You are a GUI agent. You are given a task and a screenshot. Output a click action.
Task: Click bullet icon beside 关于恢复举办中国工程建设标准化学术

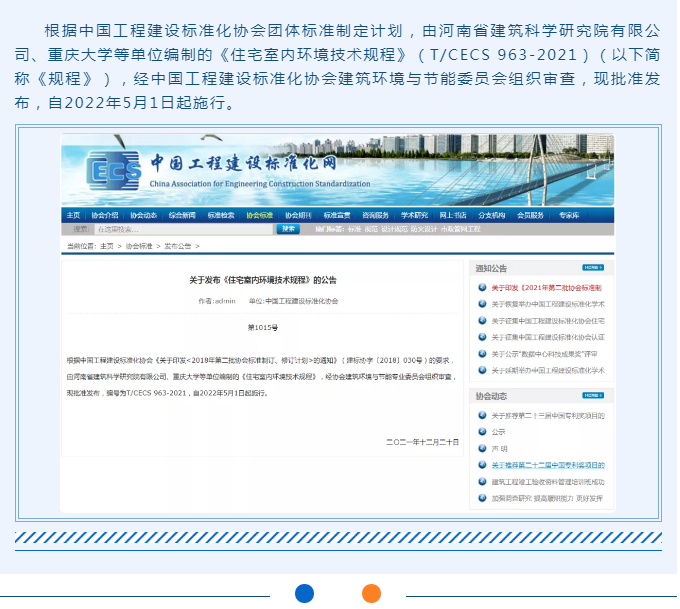(x=482, y=304)
